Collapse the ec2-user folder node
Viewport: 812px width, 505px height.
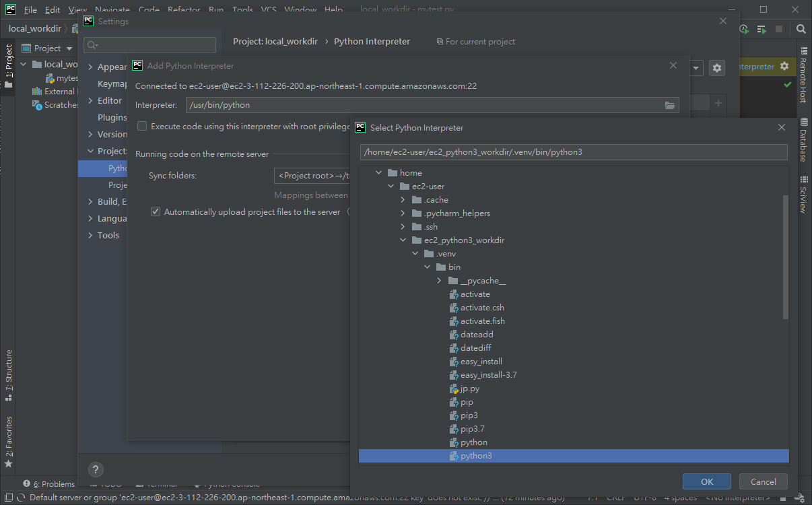tap(391, 187)
